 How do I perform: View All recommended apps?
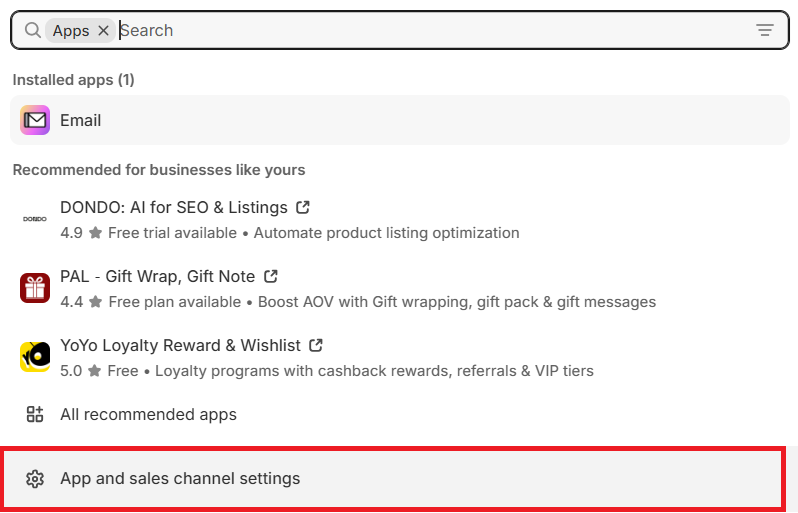[148, 414]
